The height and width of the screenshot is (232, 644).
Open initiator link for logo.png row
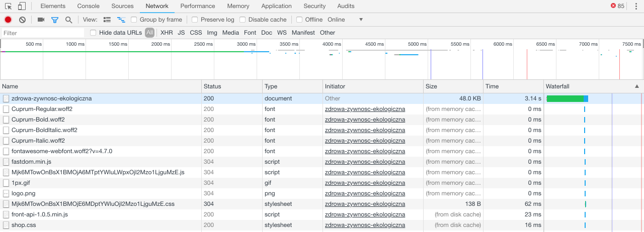365,193
